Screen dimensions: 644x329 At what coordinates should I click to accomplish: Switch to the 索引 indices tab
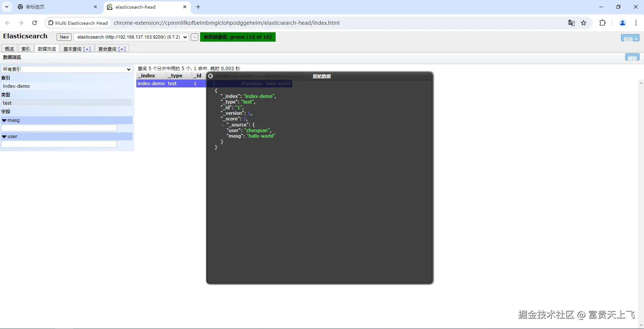(x=26, y=49)
